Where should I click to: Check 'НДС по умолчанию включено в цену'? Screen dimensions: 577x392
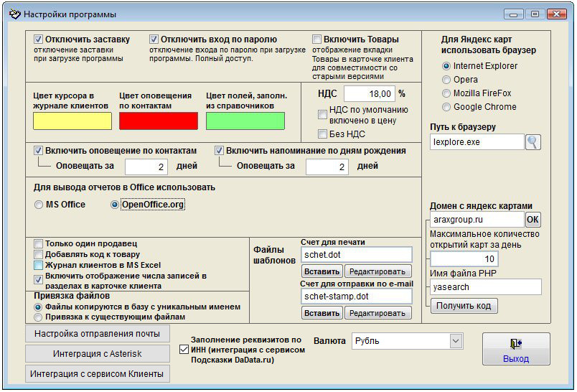(322, 114)
